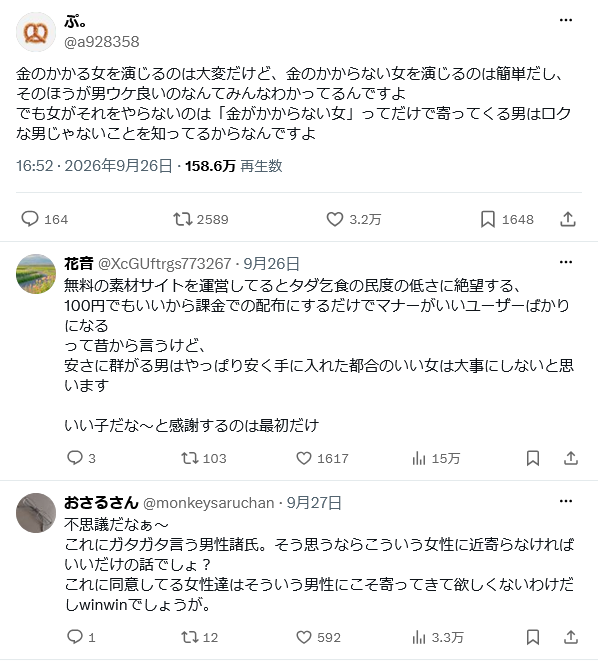Open reply icon on main post with 164 replies
This screenshot has width=598, height=668.
(x=30, y=219)
